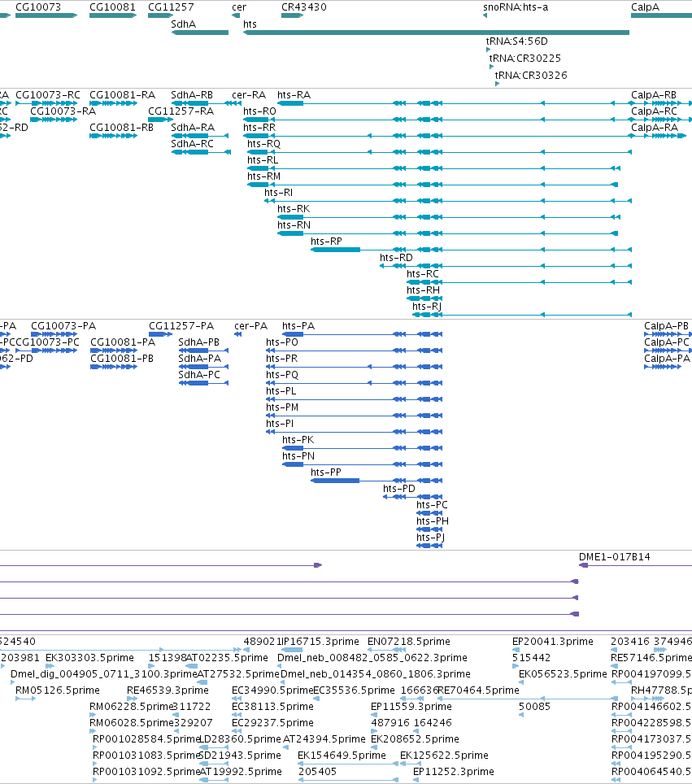Image resolution: width=692 pixels, height=784 pixels.
Task: Click the hts-RN transcript label
Action: (294, 225)
